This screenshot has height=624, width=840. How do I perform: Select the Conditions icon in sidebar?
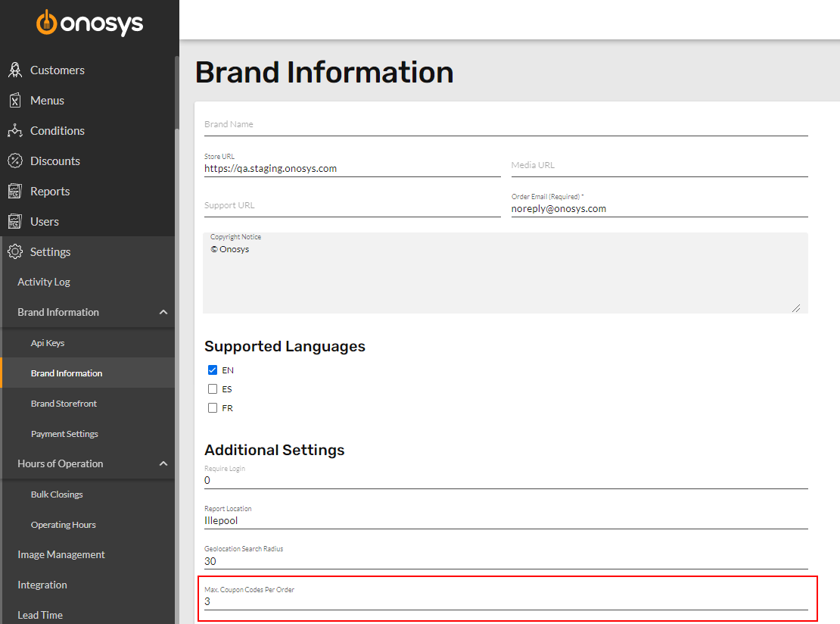click(x=15, y=130)
